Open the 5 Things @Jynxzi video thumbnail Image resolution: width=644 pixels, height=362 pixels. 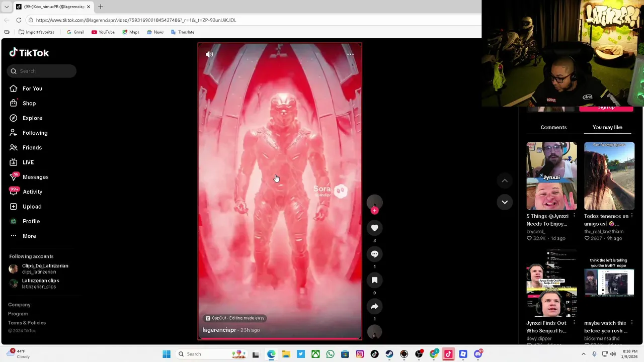[x=551, y=176]
